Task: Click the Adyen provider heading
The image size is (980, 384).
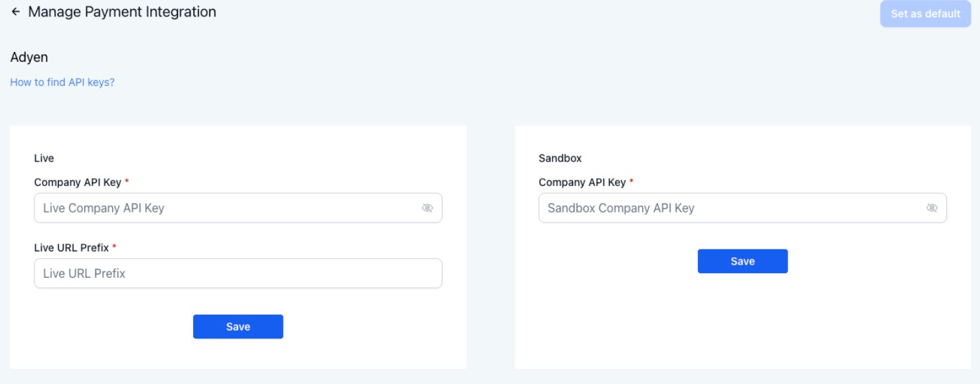Action: (x=29, y=57)
